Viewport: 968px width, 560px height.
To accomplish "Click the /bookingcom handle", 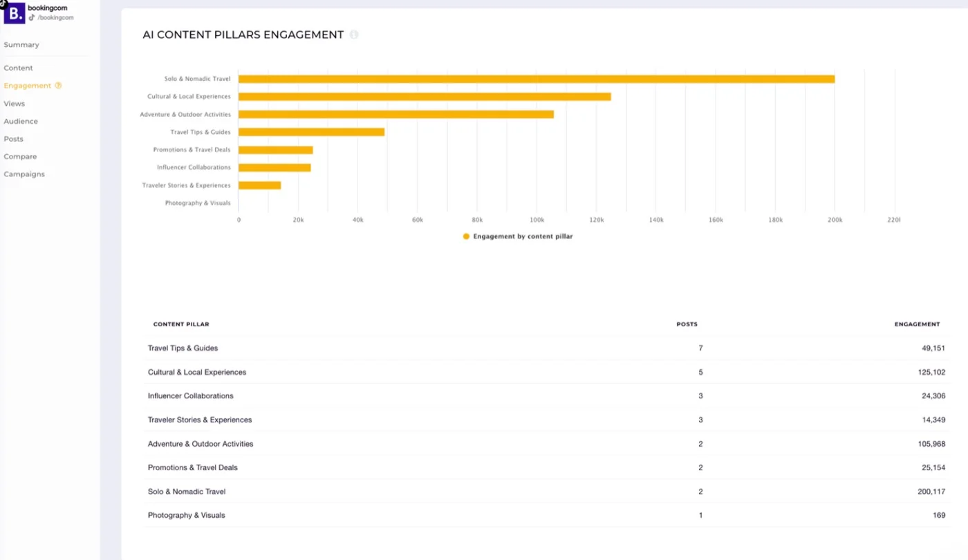I will (x=55, y=17).
